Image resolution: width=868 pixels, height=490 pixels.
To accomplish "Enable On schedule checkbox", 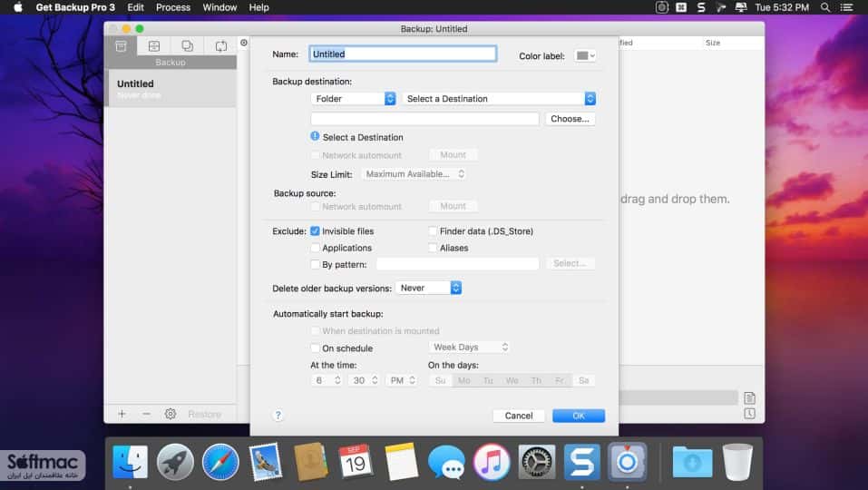I will click(x=315, y=348).
